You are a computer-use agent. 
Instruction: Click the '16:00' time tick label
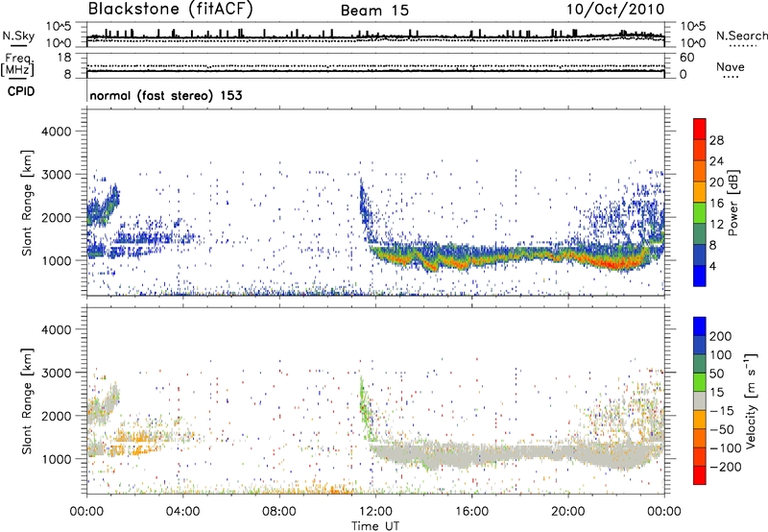[471, 512]
